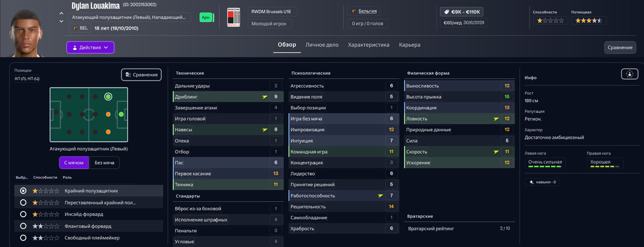The image size is (644, 247).
Task: Click the Игра без мяча attribute row
Action: click(x=344, y=118)
